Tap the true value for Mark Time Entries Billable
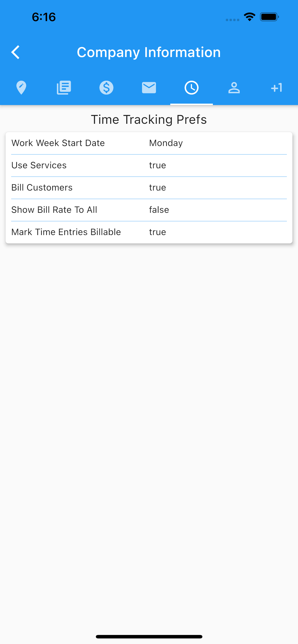Viewport: 298px width, 644px height. [x=157, y=232]
